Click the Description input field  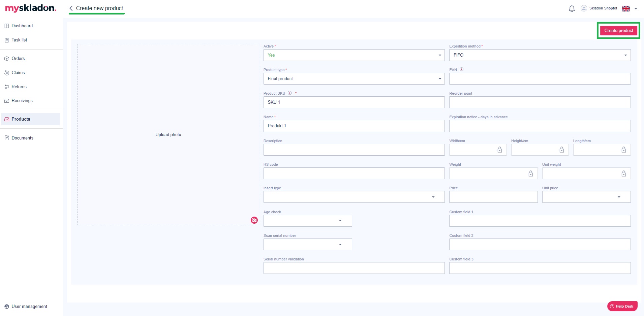[x=354, y=150]
